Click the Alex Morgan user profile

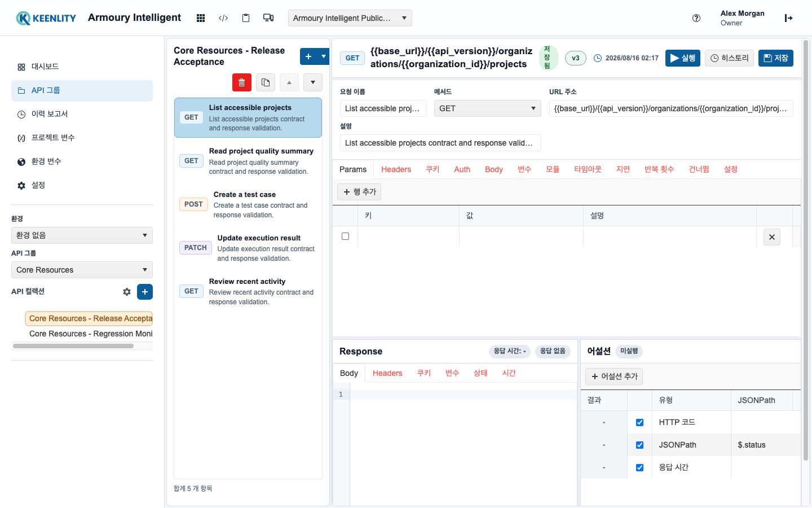(742, 18)
